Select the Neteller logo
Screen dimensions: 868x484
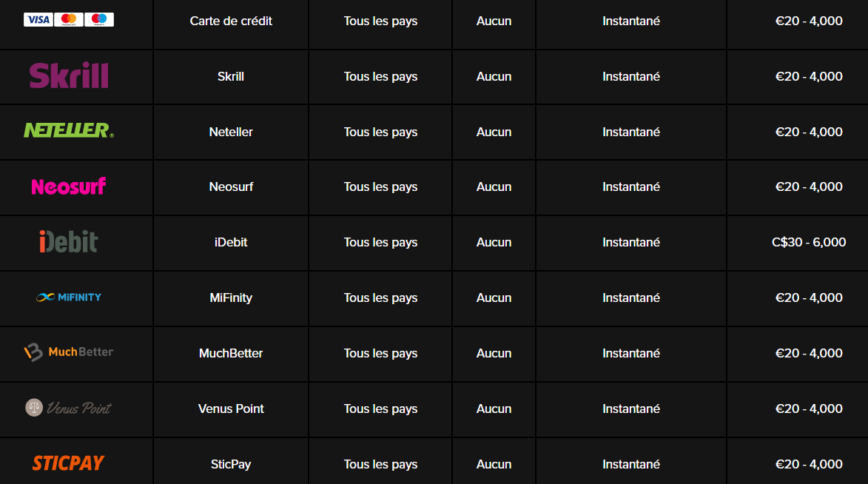click(69, 131)
